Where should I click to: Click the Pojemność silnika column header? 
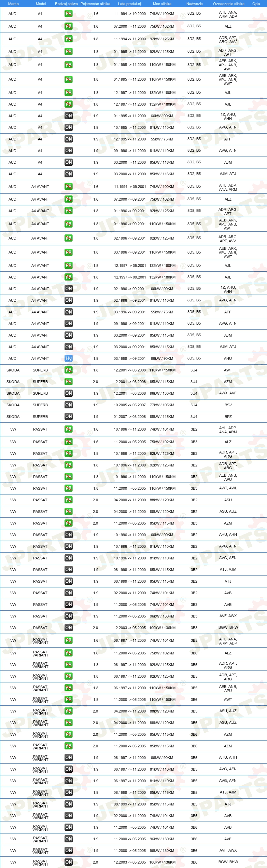pos(96,4)
